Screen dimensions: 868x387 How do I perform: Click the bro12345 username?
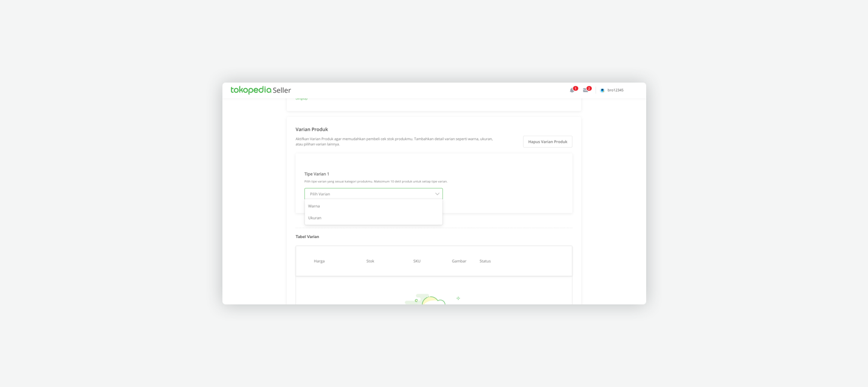(x=615, y=90)
